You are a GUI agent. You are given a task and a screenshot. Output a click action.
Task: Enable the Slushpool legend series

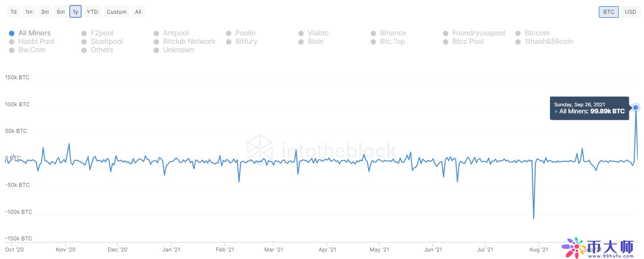[x=106, y=42]
